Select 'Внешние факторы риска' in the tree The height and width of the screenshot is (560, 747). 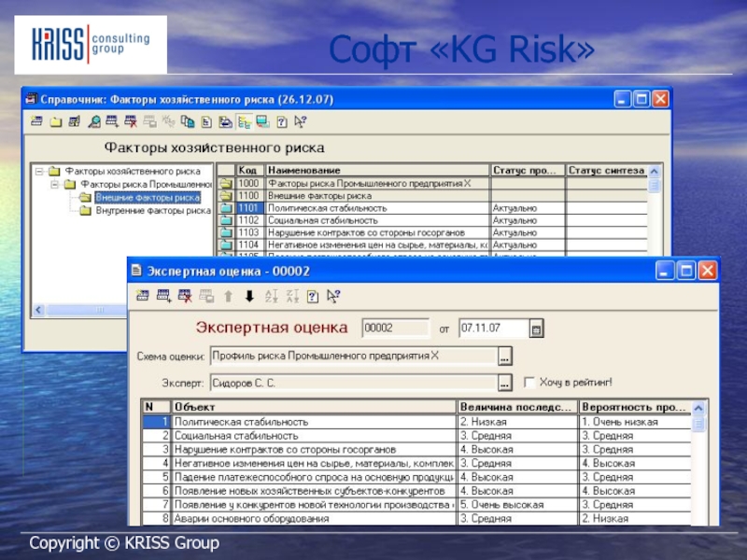(148, 197)
